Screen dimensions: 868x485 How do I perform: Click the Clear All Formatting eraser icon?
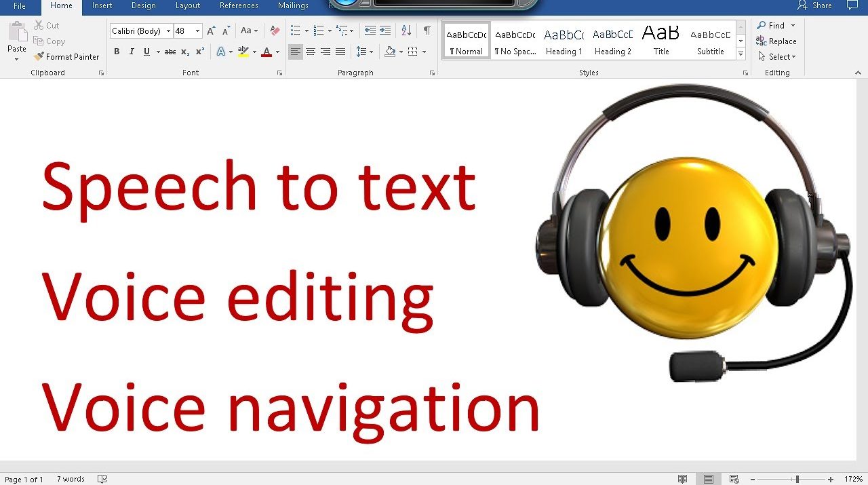(275, 31)
